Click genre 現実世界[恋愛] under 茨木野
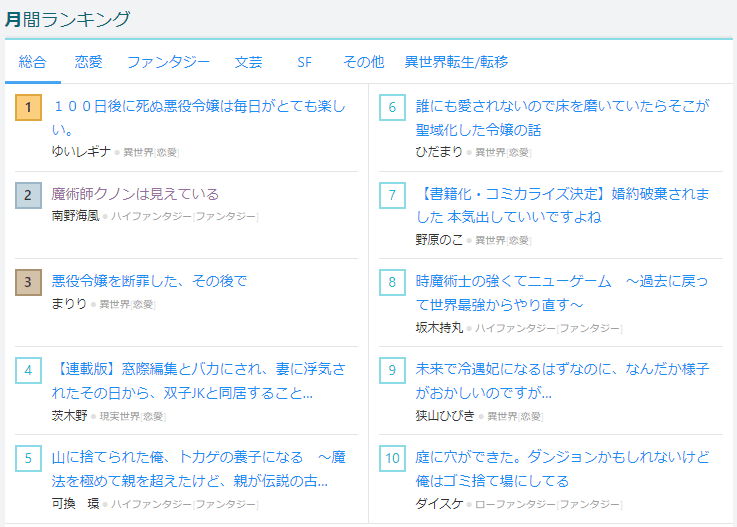 (133, 417)
